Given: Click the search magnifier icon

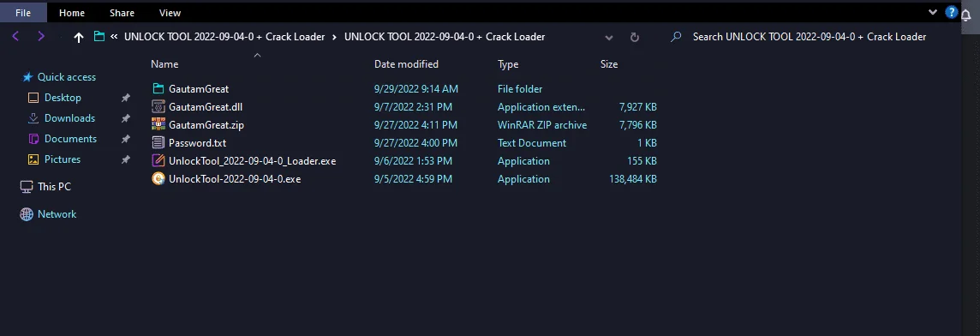Looking at the screenshot, I should tap(675, 37).
